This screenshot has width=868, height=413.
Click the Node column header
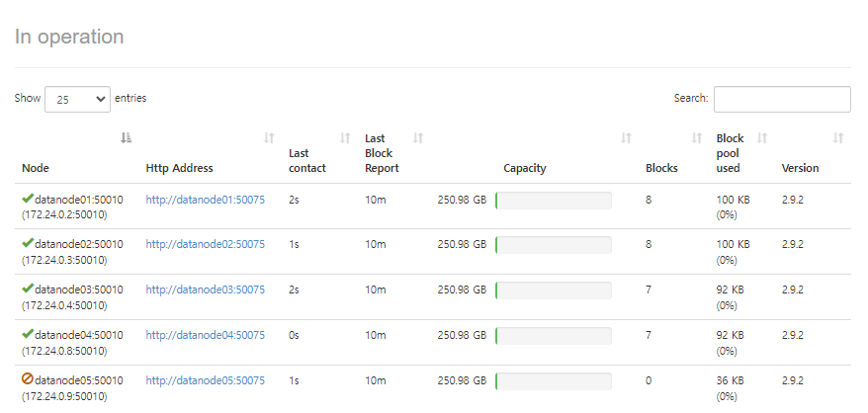pyautogui.click(x=36, y=168)
